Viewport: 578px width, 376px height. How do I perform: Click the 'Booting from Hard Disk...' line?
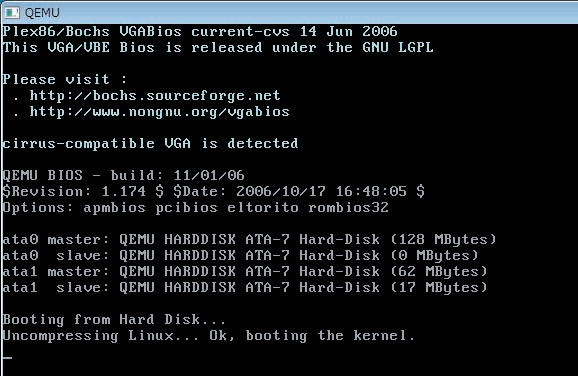[114, 320]
